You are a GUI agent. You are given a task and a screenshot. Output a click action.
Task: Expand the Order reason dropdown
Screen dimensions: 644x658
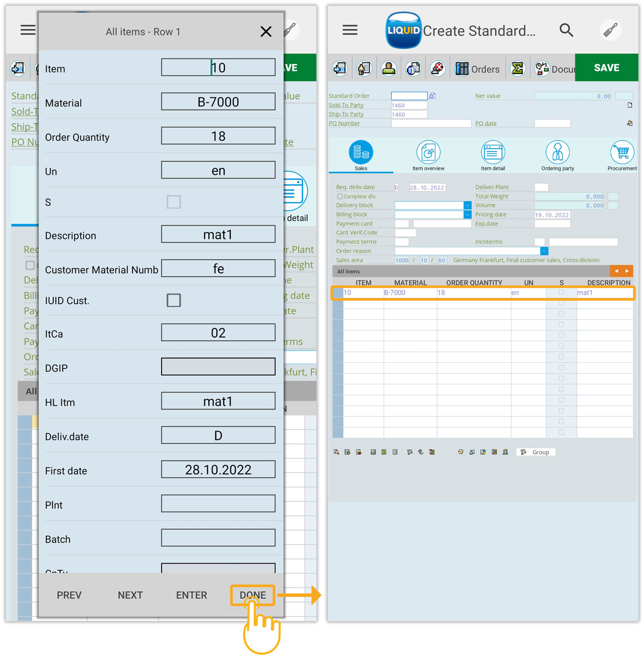(544, 251)
